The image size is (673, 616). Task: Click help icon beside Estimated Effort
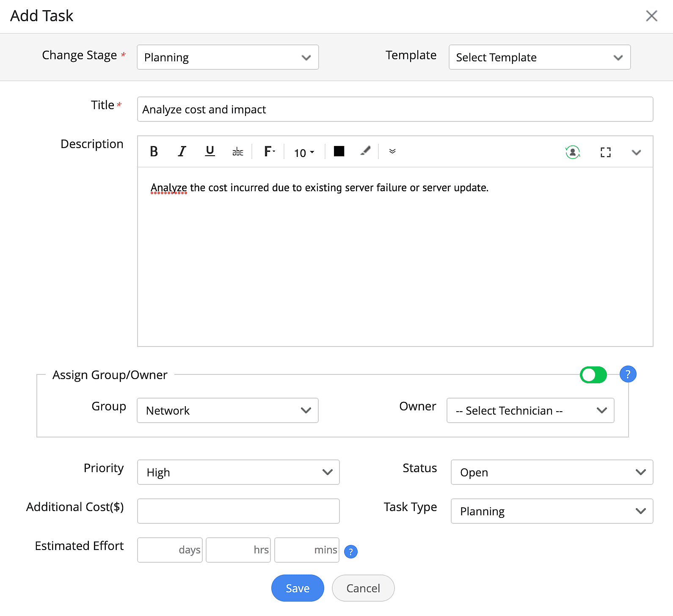pos(350,552)
